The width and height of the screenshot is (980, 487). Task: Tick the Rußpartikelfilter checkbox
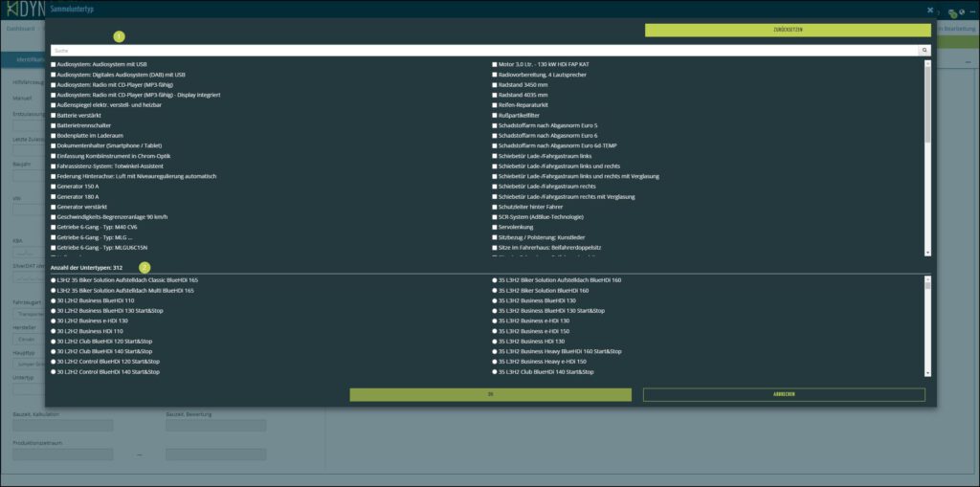point(495,115)
